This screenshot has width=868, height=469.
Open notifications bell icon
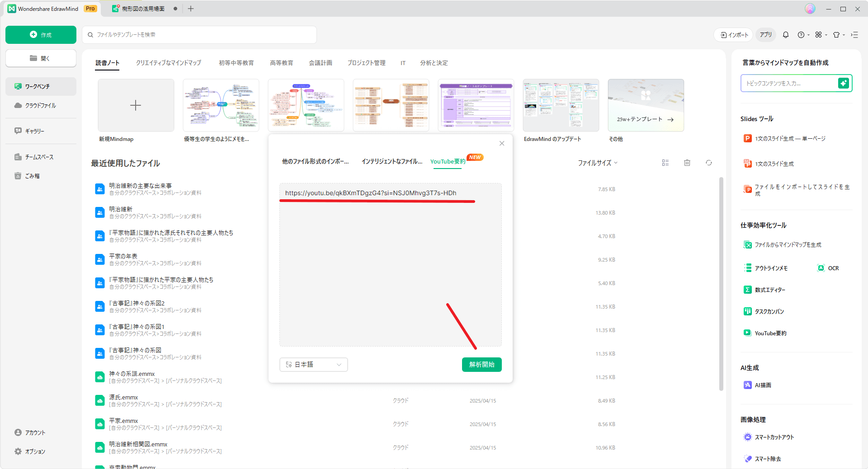point(786,35)
